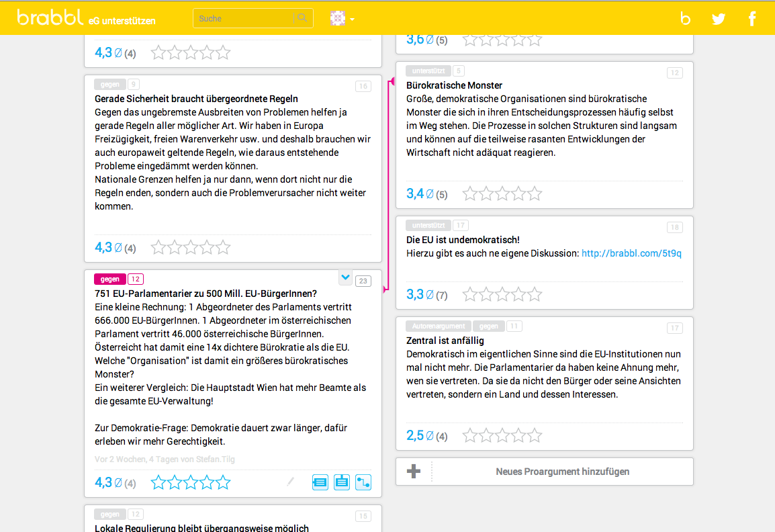Rate '751 EU-Parlamentarier' argument one star
Image resolution: width=775 pixels, height=532 pixels.
(x=158, y=482)
